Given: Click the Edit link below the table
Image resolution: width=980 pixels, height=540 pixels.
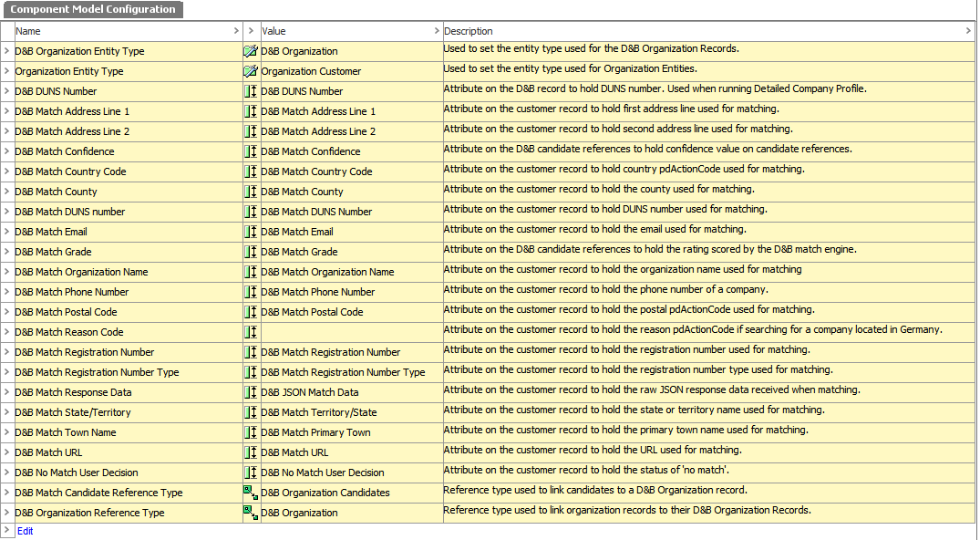Looking at the screenshot, I should pyautogui.click(x=25, y=531).
